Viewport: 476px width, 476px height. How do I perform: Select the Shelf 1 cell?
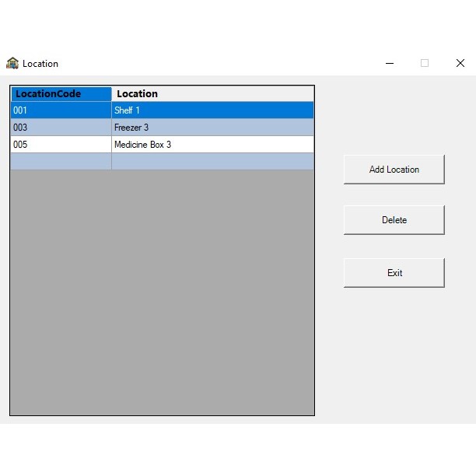pyautogui.click(x=212, y=110)
